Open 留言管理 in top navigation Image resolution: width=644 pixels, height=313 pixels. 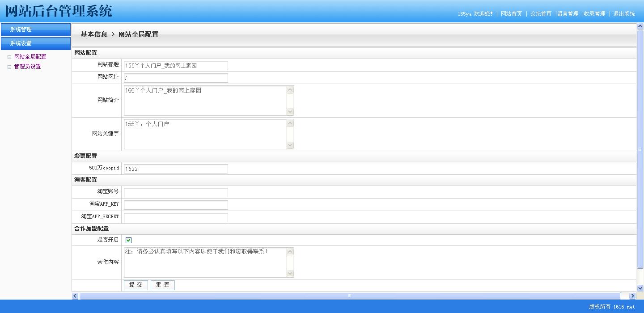coord(568,14)
